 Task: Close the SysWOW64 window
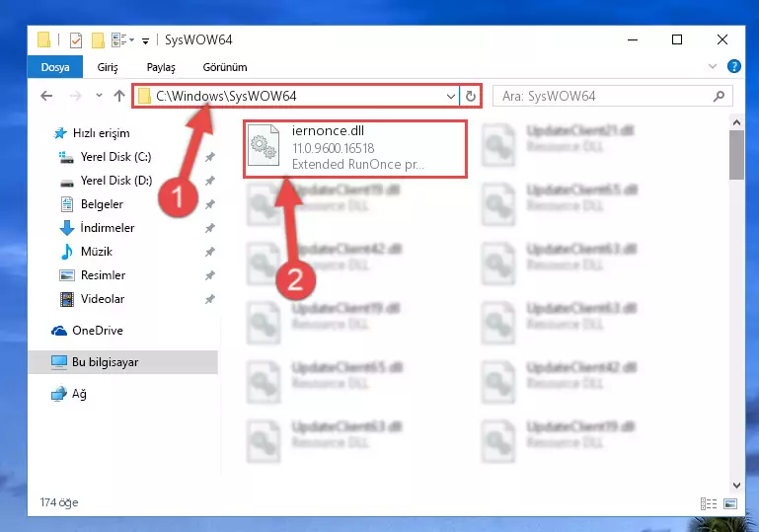722,39
